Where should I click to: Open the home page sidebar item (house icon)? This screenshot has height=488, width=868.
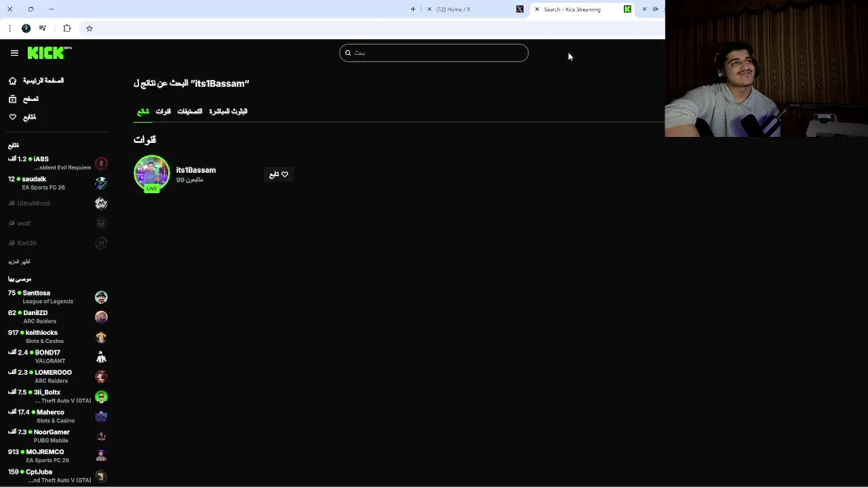tap(12, 81)
